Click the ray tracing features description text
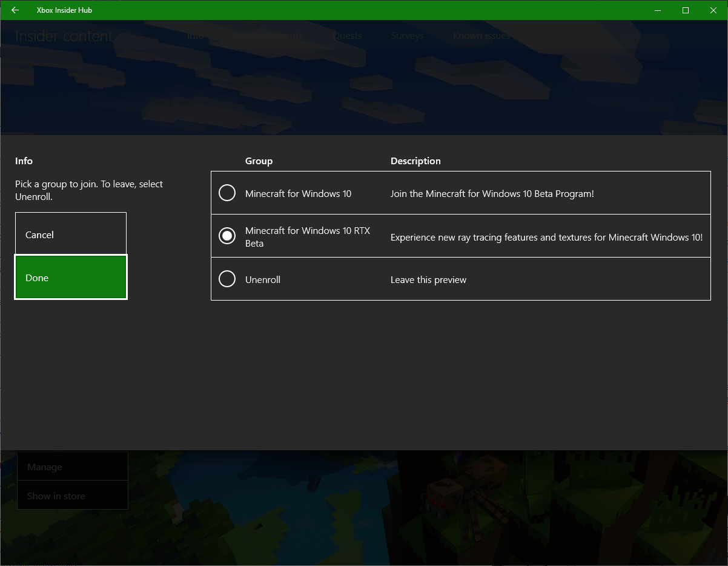 coord(546,238)
